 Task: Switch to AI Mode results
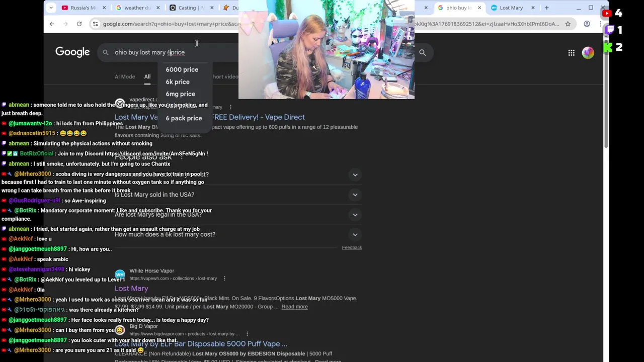125,76
